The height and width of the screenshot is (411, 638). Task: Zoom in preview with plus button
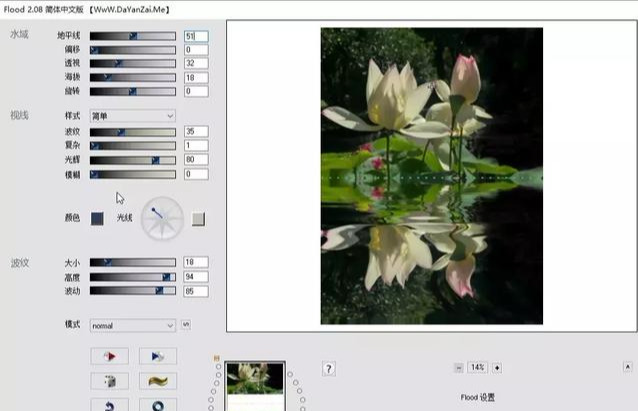497,368
